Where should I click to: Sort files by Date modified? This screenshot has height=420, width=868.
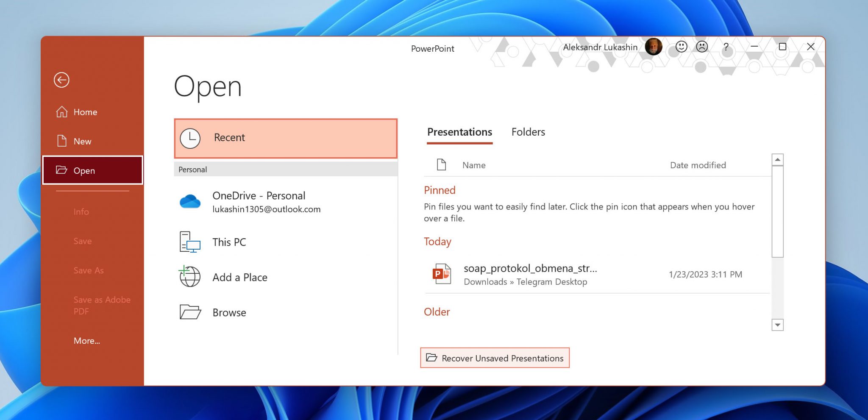698,165
